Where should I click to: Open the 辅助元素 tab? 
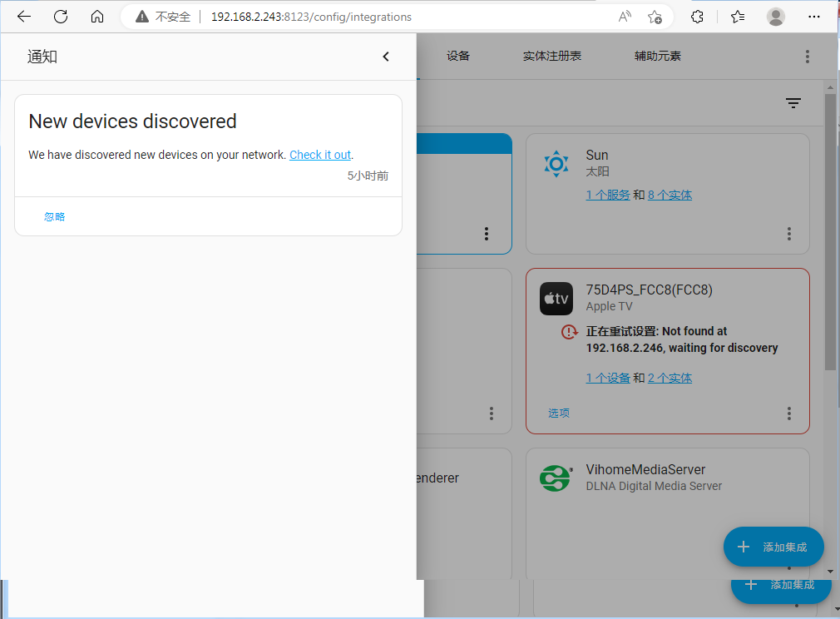point(657,56)
